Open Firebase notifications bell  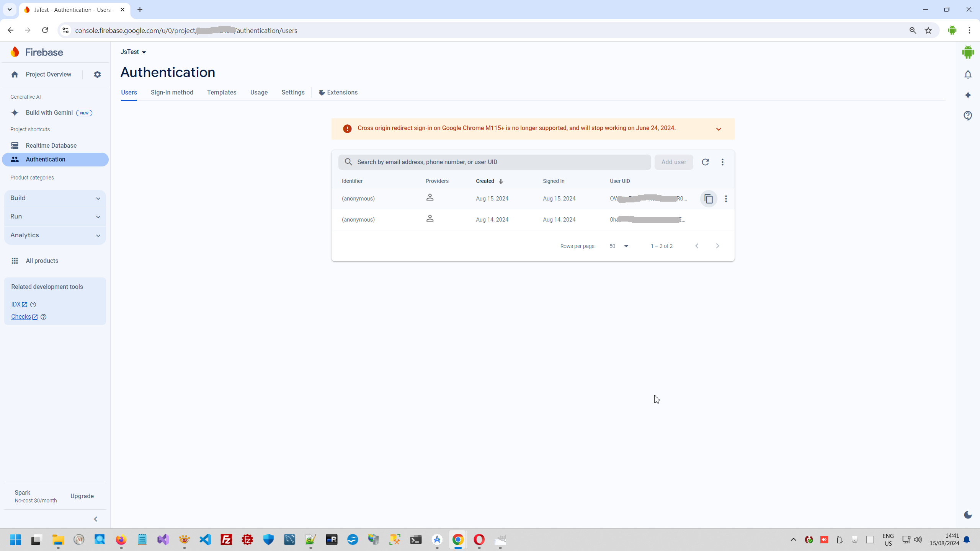[x=968, y=75]
